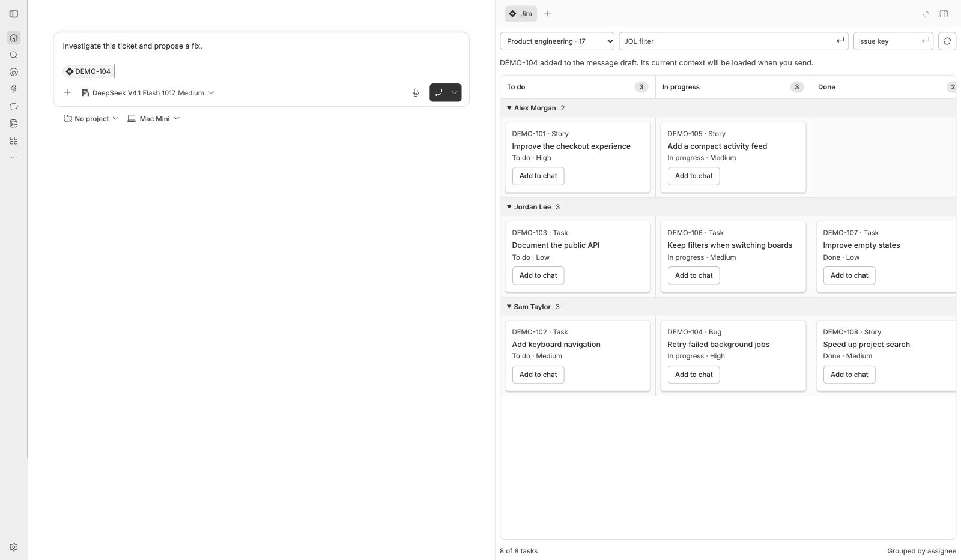Click the 'Speed up project search' title
The height and width of the screenshot is (560, 961).
[866, 345]
